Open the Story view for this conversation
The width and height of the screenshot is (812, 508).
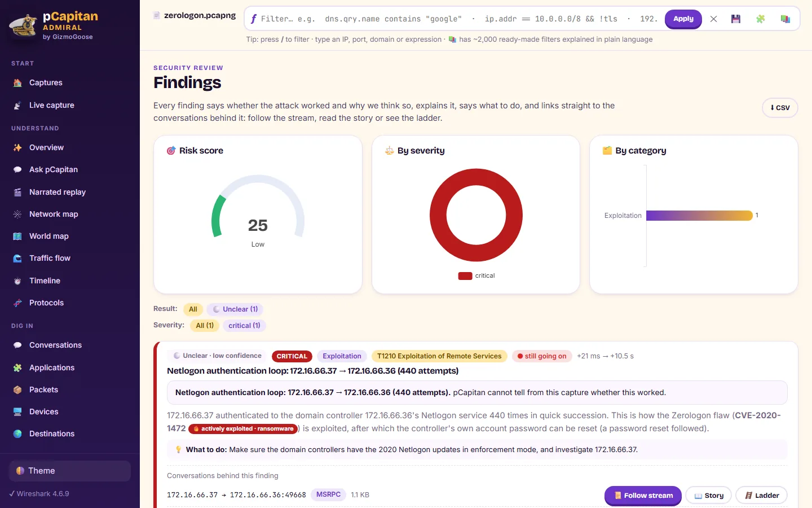(709, 496)
